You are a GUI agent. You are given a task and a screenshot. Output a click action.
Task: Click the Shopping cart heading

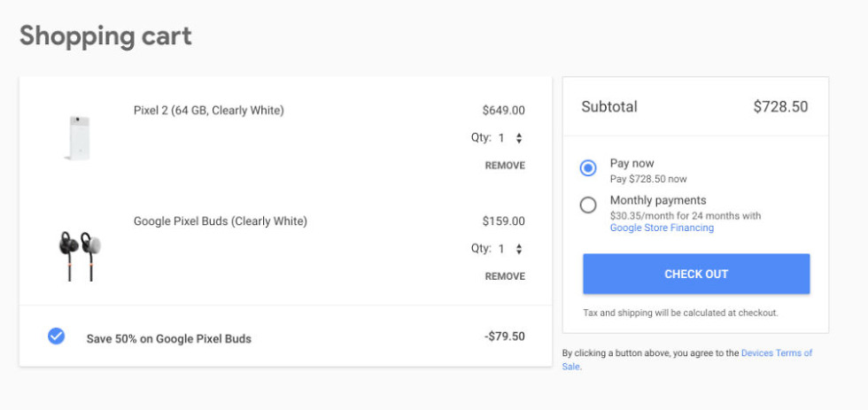(x=105, y=36)
